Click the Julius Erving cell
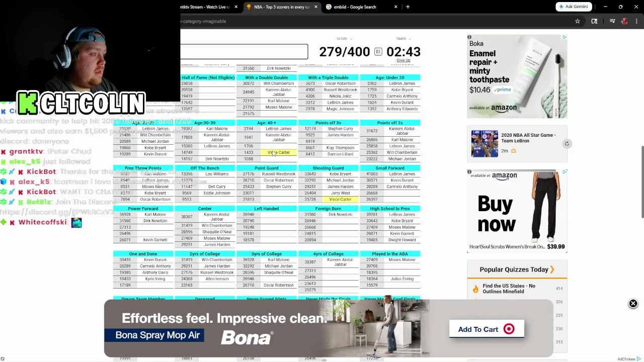The height and width of the screenshot is (362, 644). coord(402,279)
